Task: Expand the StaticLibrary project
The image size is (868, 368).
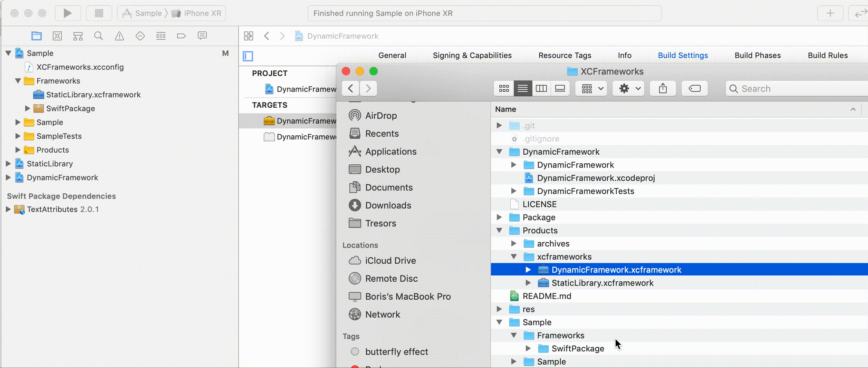Action: pos(8,164)
